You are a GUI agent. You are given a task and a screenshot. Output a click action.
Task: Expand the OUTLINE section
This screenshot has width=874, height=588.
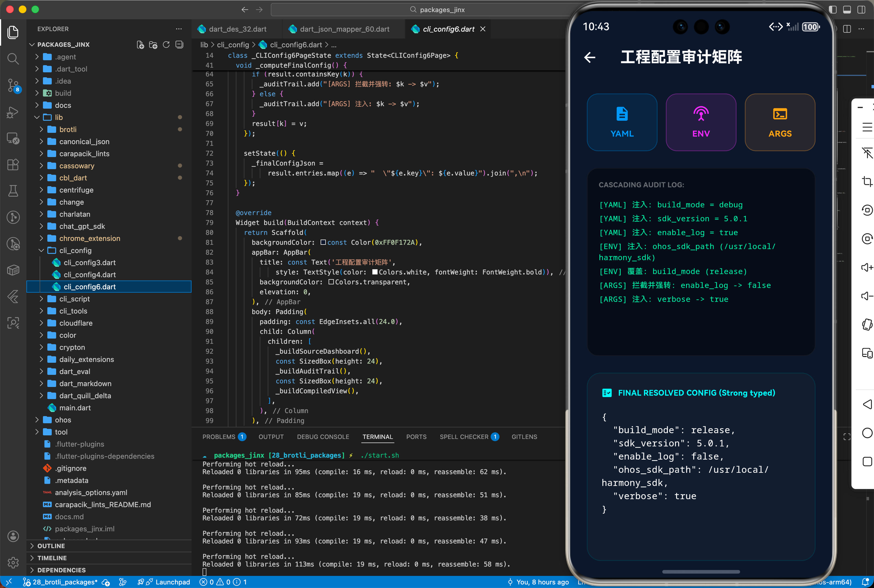51,546
